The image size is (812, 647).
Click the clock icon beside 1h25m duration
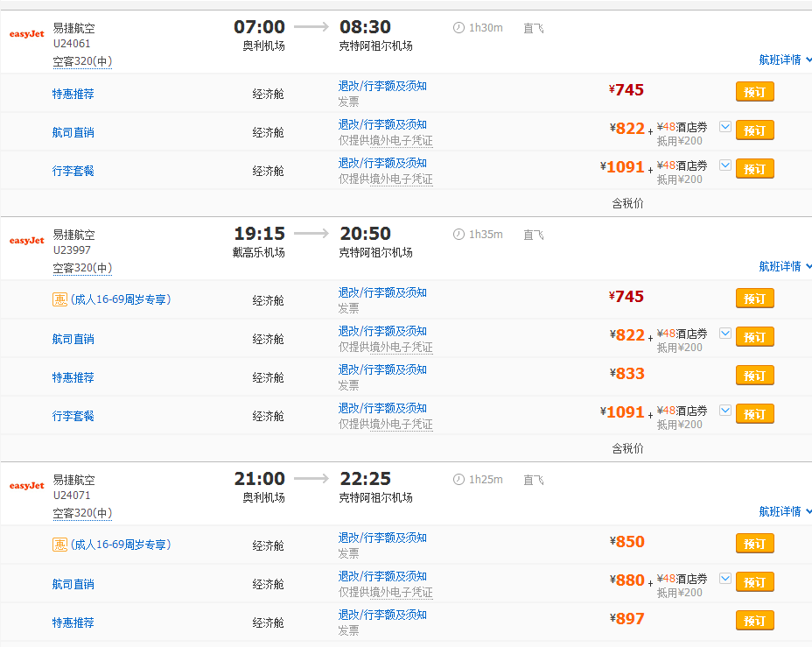[458, 480]
